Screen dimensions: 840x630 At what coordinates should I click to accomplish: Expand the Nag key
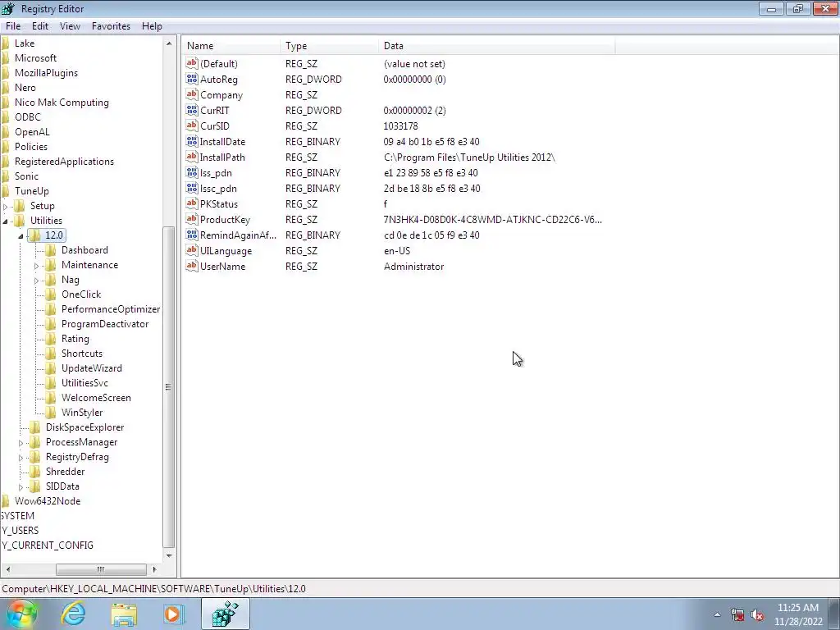pos(36,281)
